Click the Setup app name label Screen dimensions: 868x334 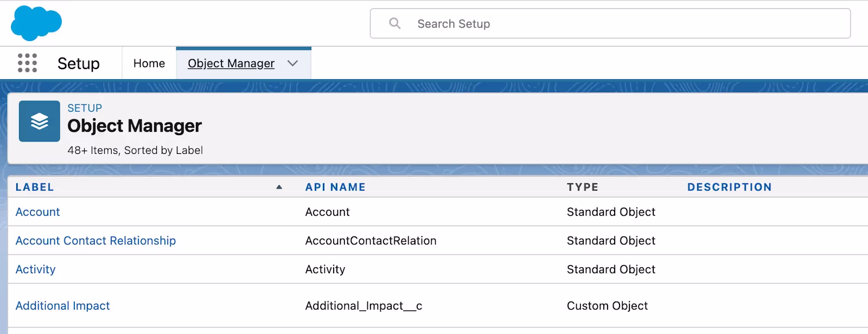coord(79,63)
